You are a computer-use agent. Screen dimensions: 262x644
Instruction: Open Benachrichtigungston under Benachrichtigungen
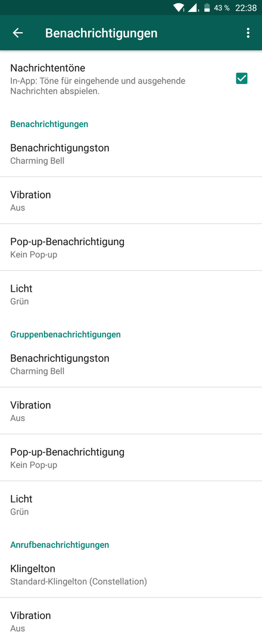point(131,154)
